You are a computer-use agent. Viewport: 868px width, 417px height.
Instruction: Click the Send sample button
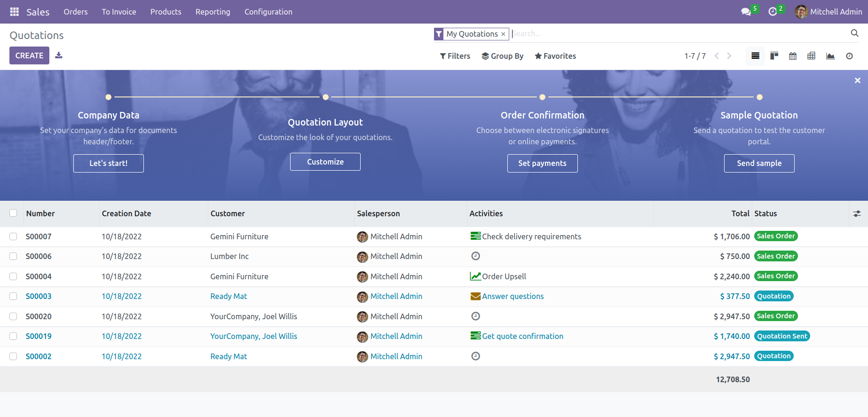(759, 163)
